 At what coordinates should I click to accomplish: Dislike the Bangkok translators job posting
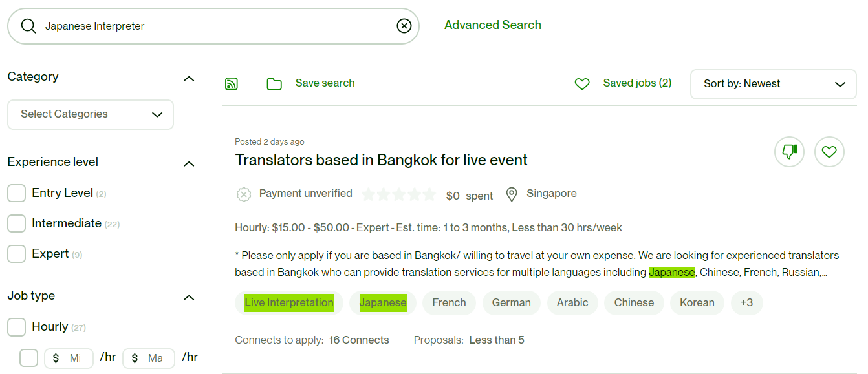(x=789, y=152)
